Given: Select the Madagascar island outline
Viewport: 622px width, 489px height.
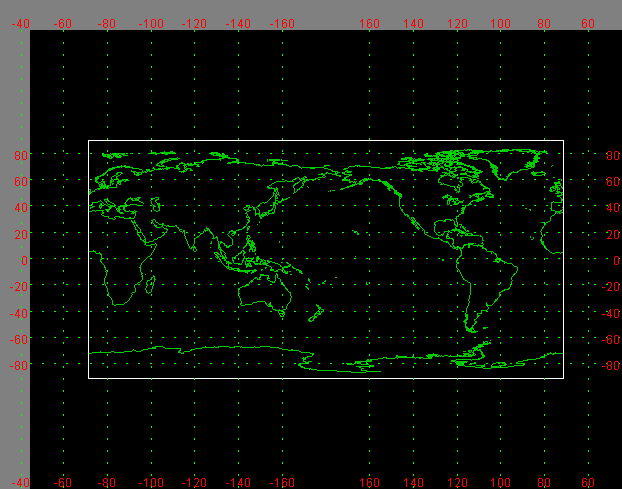Looking at the screenshot, I should 150,283.
